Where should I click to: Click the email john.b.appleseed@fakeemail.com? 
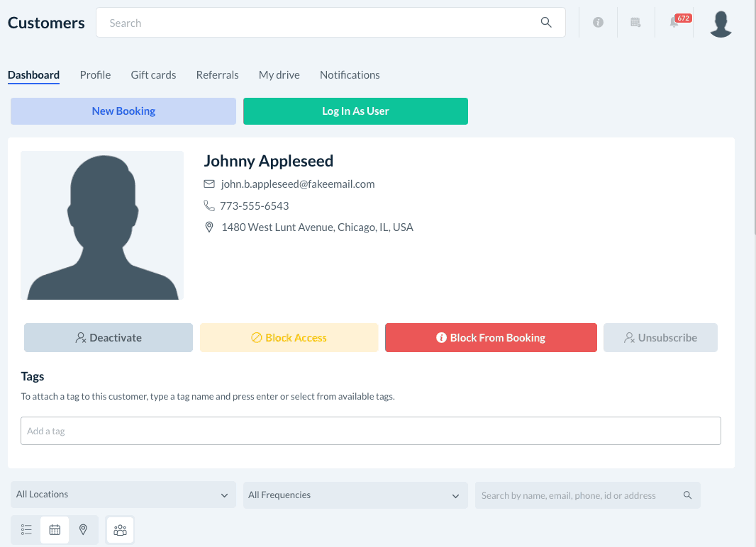298,184
